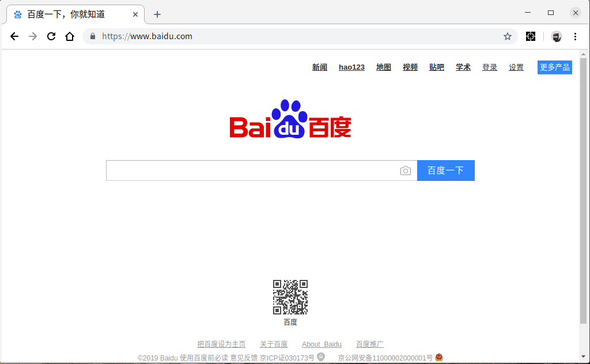Click the address bar URL
The height and width of the screenshot is (364, 590).
[x=147, y=36]
